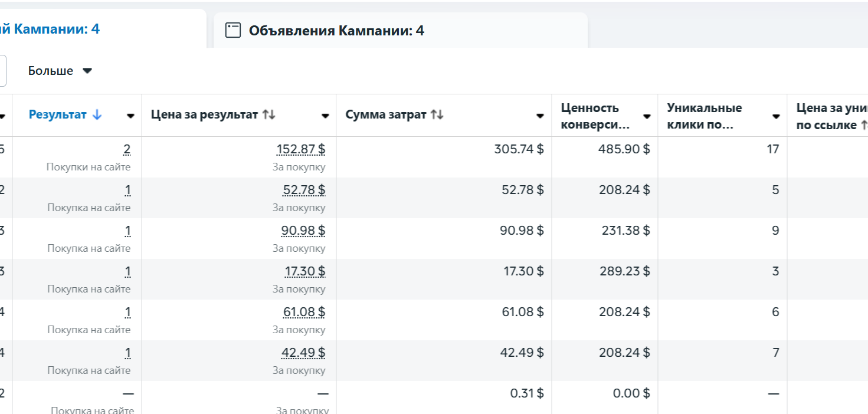Click the blue sort arrow beside Результат
Image resolution: width=868 pixels, height=414 pixels.
point(97,115)
